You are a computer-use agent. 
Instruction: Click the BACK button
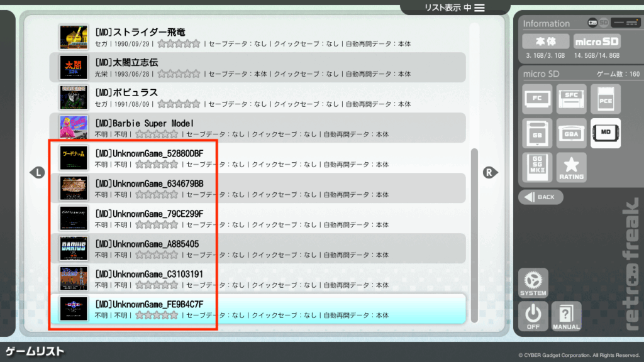tap(540, 197)
